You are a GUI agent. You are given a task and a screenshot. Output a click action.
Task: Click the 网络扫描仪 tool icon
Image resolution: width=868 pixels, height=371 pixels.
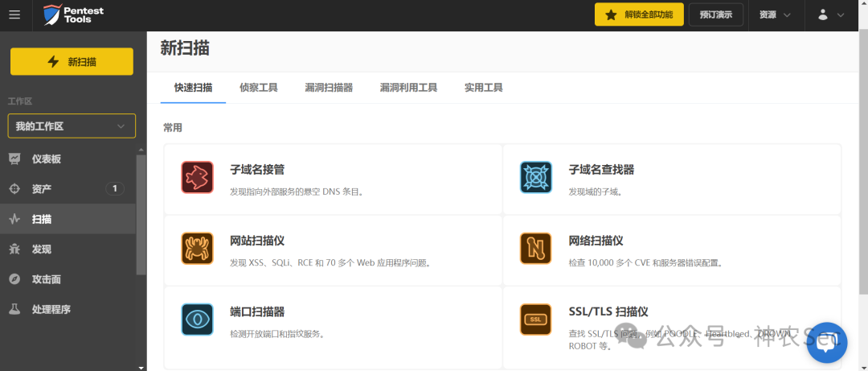pos(536,248)
